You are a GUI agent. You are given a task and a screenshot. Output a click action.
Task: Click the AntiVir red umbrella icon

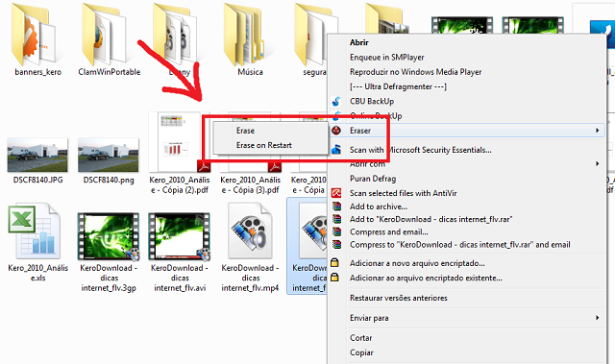coord(336,193)
